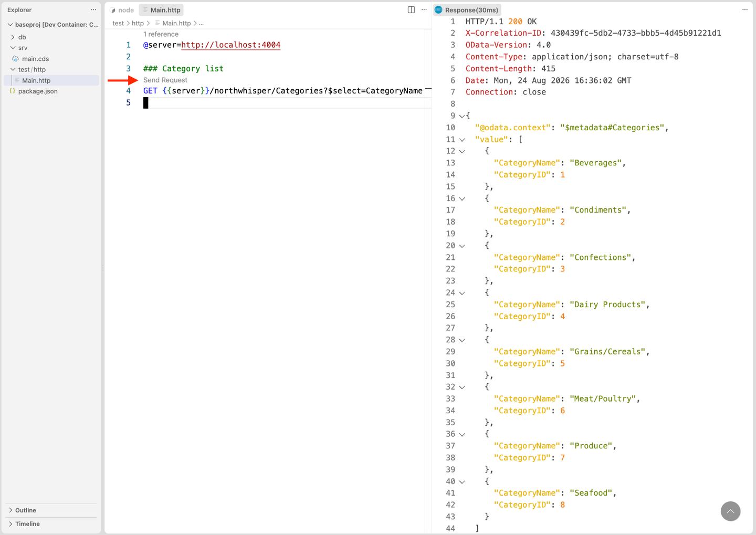Expand the Timeline section
This screenshot has height=535, width=756.
pyautogui.click(x=10, y=524)
